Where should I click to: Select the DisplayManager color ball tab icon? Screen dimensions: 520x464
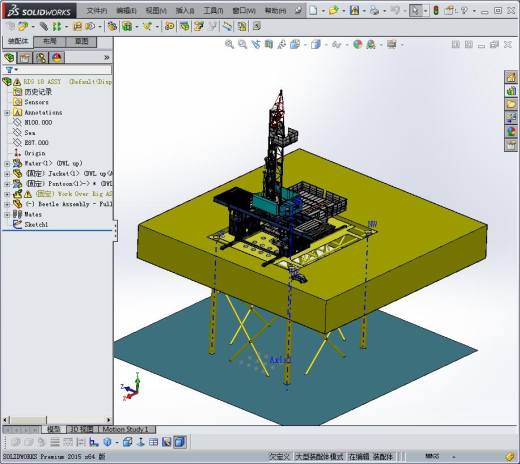click(57, 58)
